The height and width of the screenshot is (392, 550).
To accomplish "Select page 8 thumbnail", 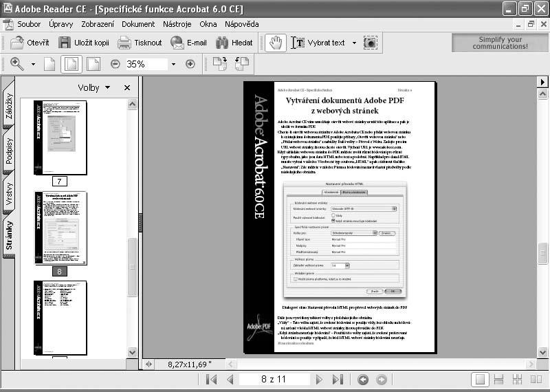I will pos(60,228).
